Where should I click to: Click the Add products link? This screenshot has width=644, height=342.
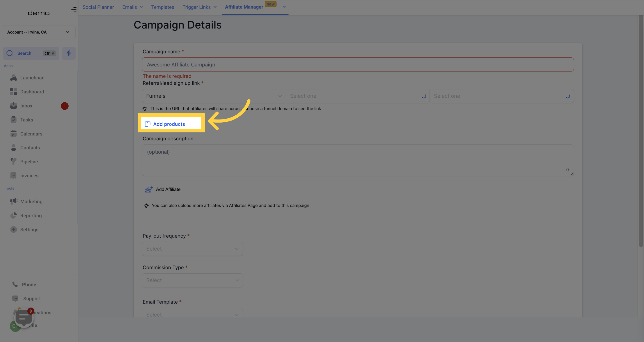(x=169, y=124)
